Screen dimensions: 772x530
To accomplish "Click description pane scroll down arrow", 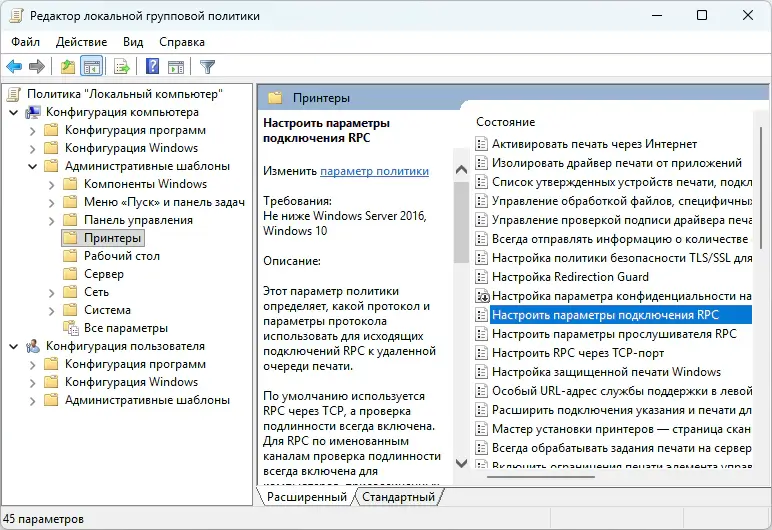I will click(461, 463).
